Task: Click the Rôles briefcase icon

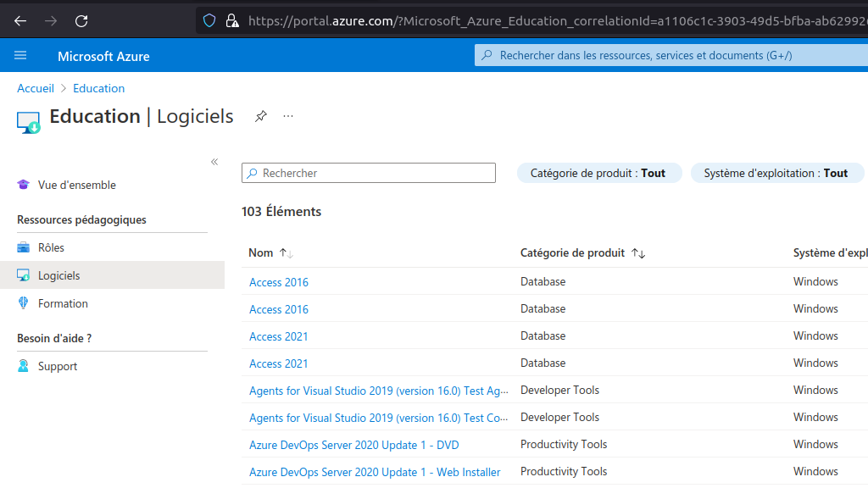Action: [23, 247]
